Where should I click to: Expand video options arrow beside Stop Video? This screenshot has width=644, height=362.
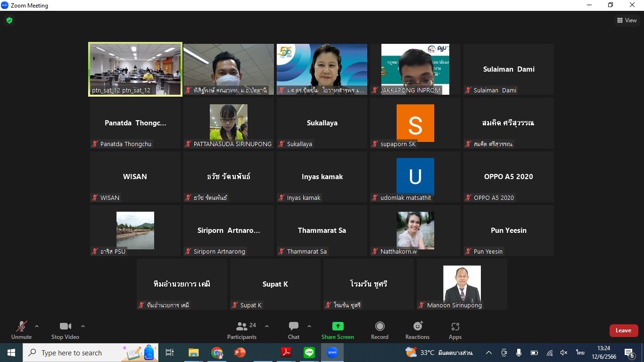point(83,326)
